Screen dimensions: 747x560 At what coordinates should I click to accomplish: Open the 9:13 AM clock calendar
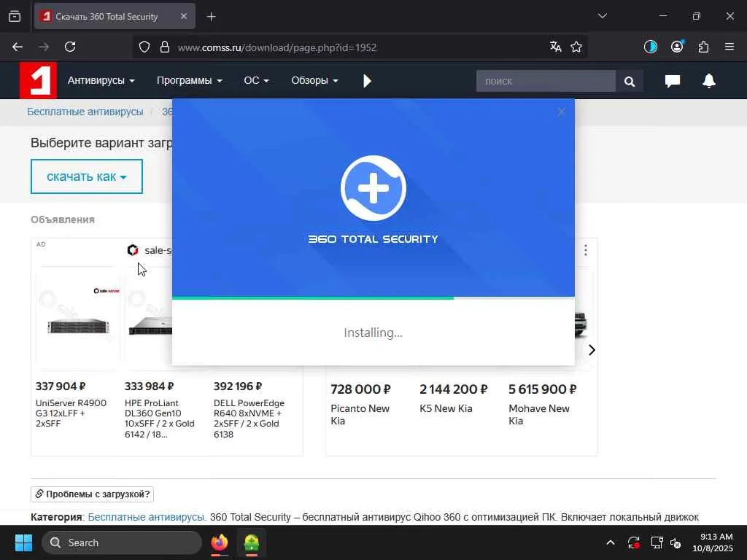click(x=713, y=542)
